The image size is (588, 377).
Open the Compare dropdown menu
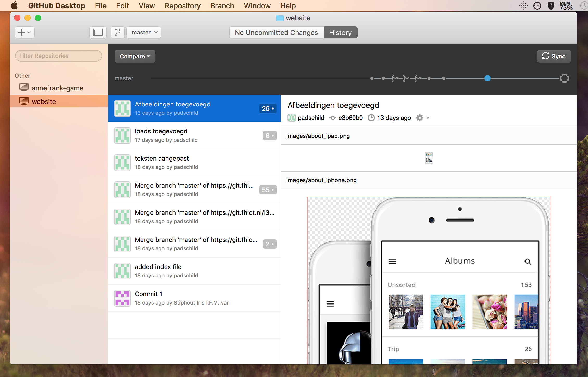[x=135, y=56]
